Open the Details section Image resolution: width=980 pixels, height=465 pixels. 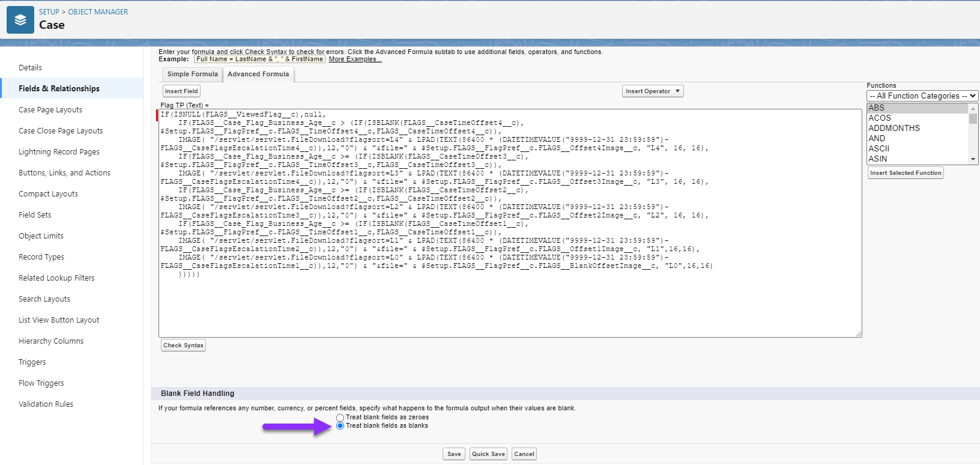(30, 68)
